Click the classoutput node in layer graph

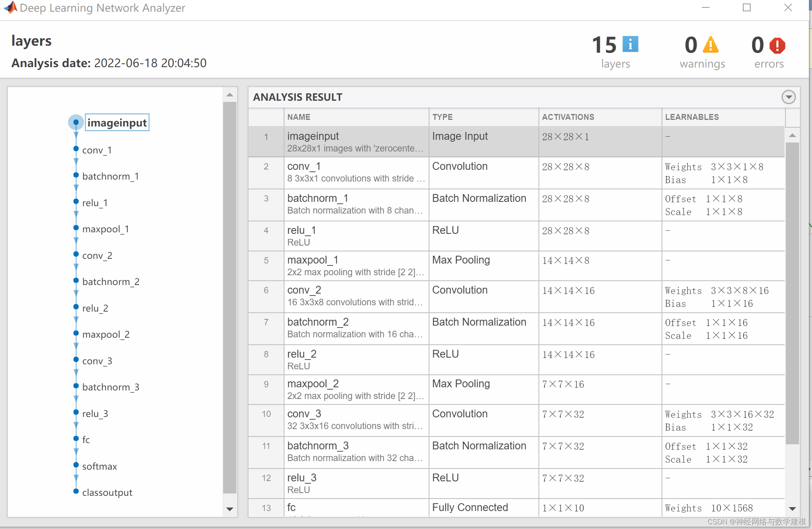pyautogui.click(x=107, y=492)
